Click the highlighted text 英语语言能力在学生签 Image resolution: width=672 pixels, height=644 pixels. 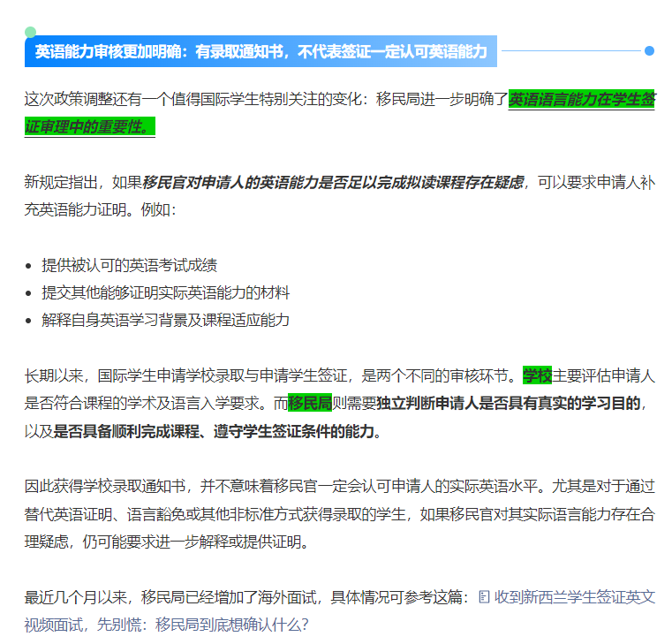(x=582, y=99)
